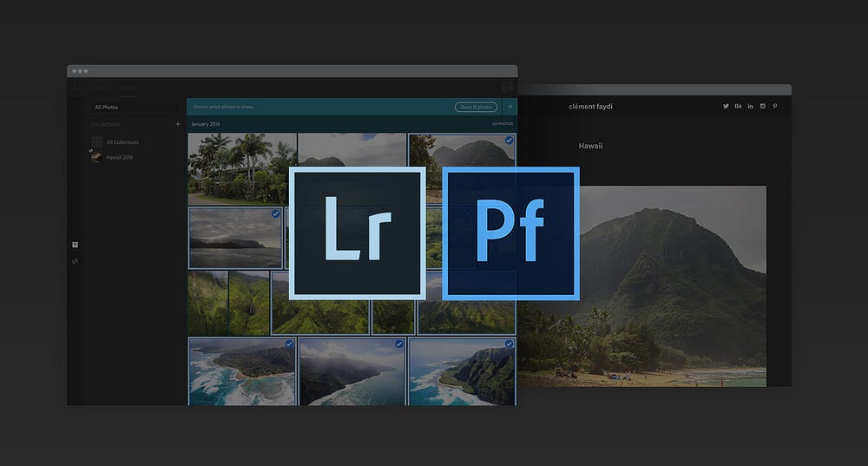Open LinkedIn icon in portfolio header
The image size is (868, 466).
[750, 106]
